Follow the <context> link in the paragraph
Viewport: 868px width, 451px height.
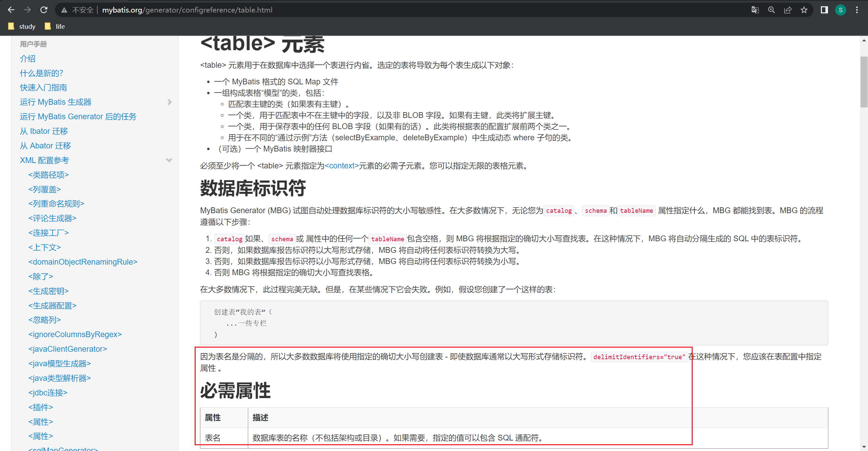click(342, 166)
